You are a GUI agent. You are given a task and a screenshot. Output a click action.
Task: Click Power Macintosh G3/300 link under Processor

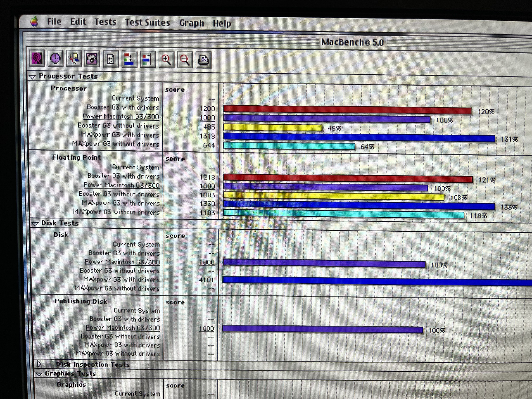(x=121, y=117)
